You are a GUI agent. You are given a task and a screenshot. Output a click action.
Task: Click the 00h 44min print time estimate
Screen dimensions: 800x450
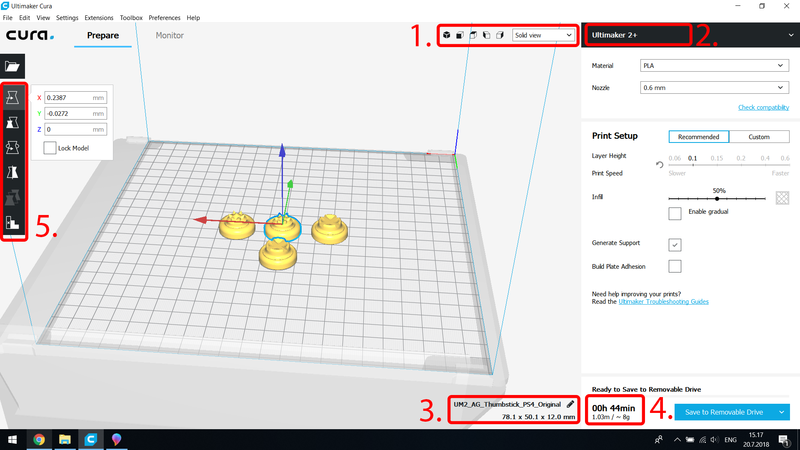point(613,408)
